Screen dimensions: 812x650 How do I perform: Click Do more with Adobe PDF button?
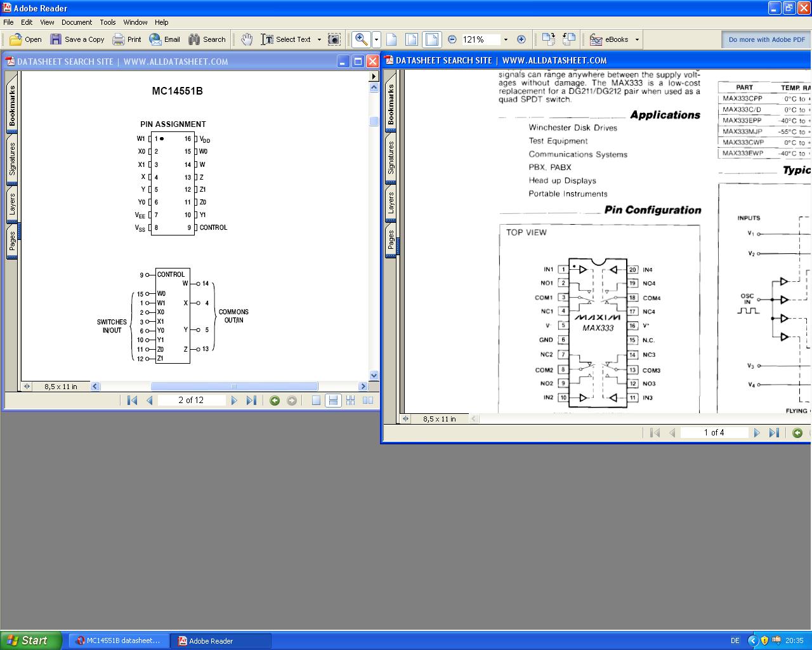click(x=766, y=39)
